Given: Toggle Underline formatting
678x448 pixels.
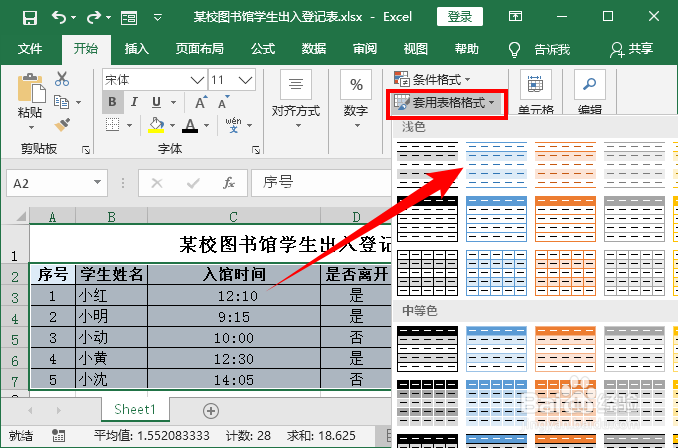Looking at the screenshot, I should 157,102.
